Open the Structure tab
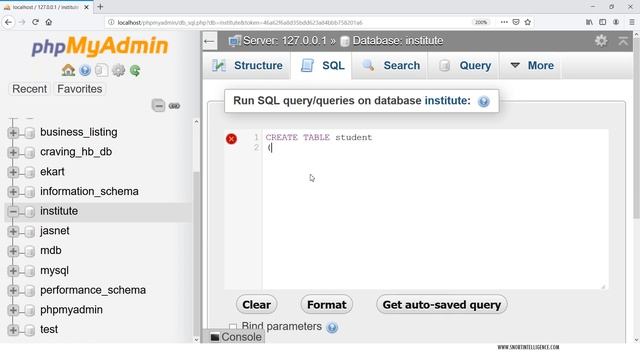640x360 pixels. click(x=247, y=65)
